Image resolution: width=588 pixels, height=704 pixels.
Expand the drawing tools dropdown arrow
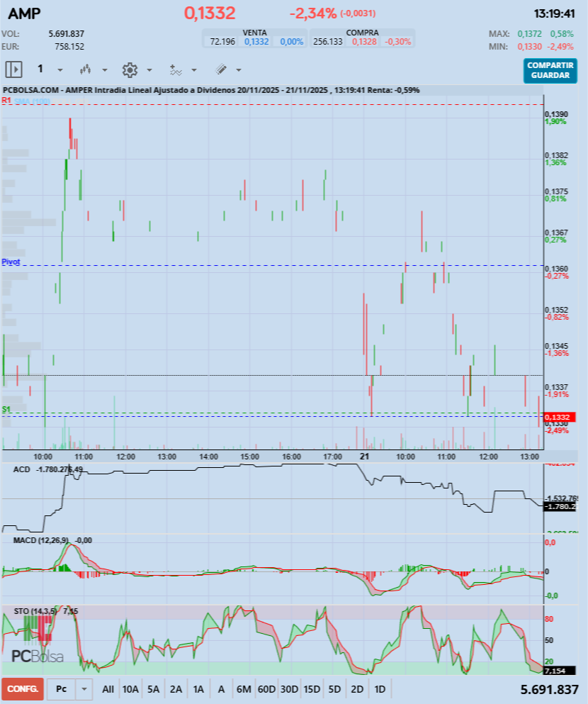(239, 70)
